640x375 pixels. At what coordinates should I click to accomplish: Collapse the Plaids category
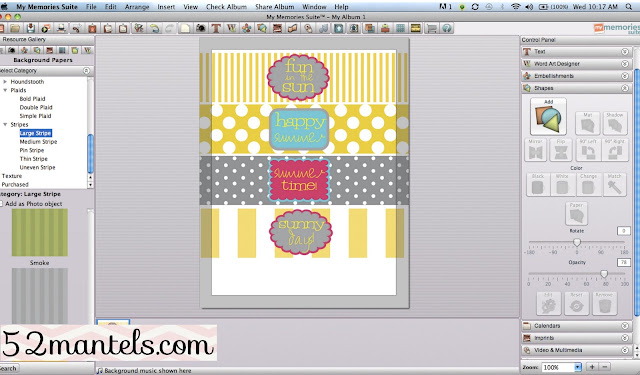tap(5, 90)
